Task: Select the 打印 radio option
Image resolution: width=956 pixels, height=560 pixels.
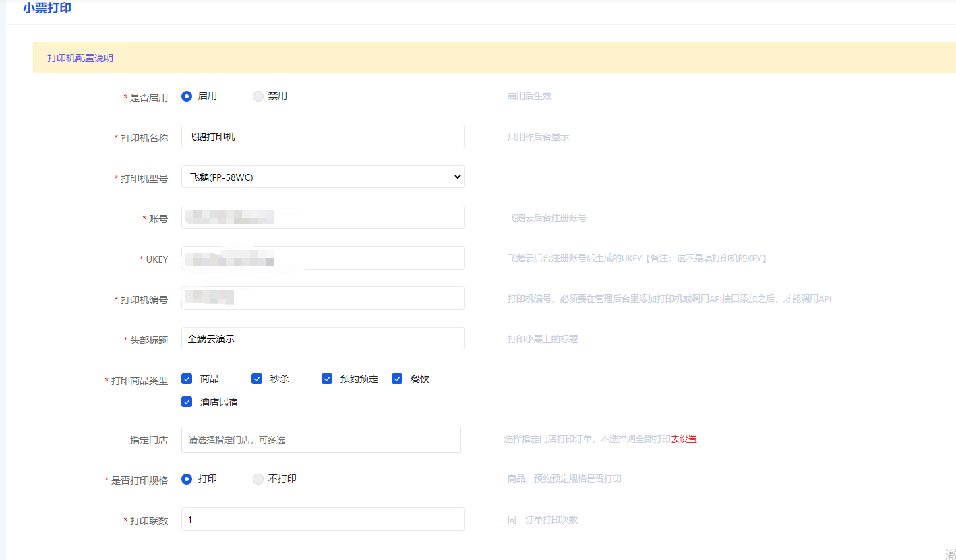Action: [x=187, y=479]
